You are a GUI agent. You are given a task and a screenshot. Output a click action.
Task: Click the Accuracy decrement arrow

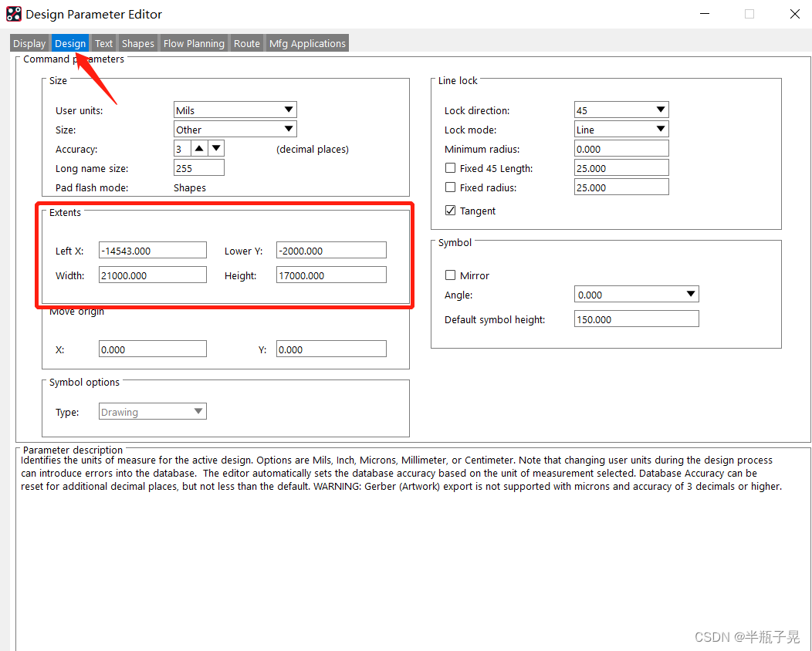[215, 148]
